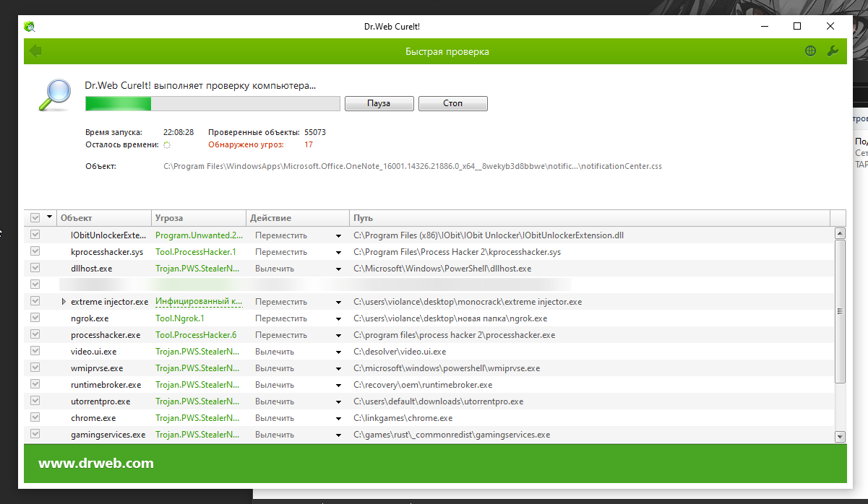The height and width of the screenshot is (504, 868).
Task: Uncheck the extreme injector.exe row checkbox
Action: [x=35, y=301]
